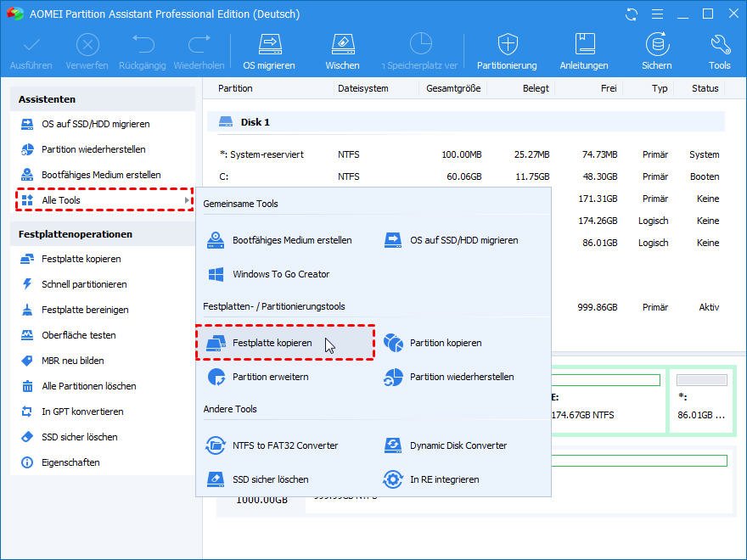
Task: Click the Speicherplatz verteilen toolbar icon
Action: point(421,44)
